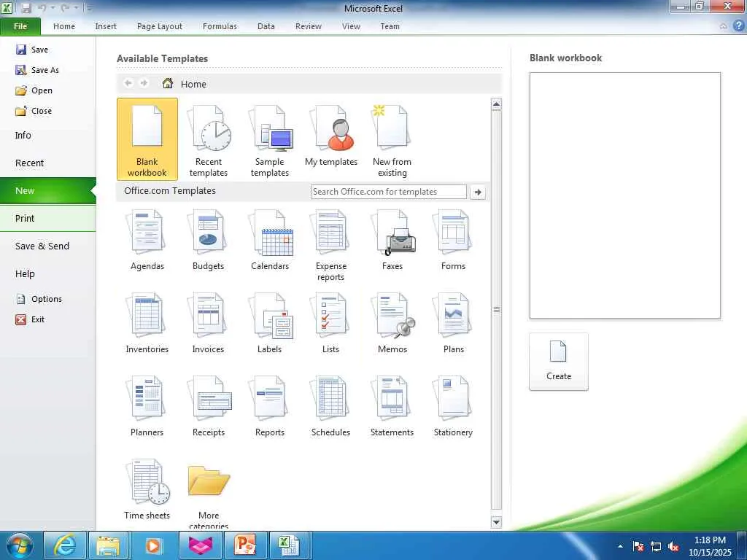This screenshot has height=560, width=747.
Task: Open the Help page
Action: tap(47, 274)
